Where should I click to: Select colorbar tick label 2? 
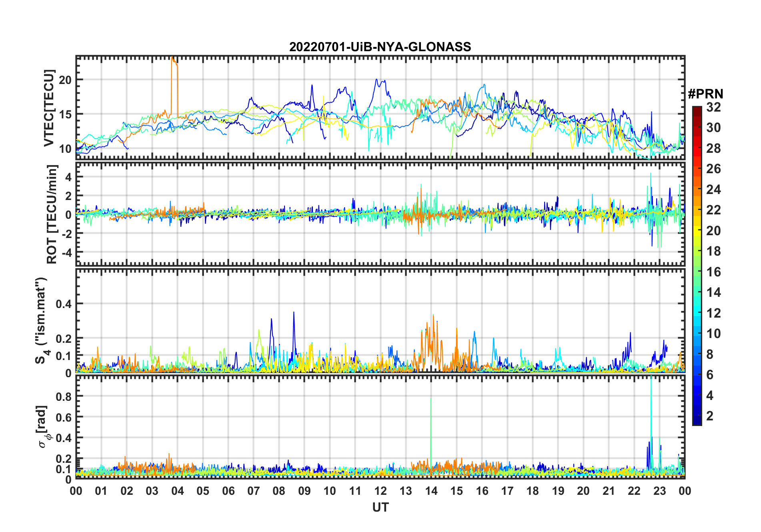coord(710,416)
